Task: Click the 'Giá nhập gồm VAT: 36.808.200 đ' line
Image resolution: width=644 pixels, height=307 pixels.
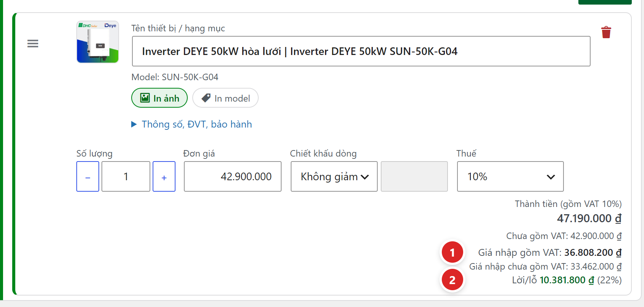Action: click(550, 252)
